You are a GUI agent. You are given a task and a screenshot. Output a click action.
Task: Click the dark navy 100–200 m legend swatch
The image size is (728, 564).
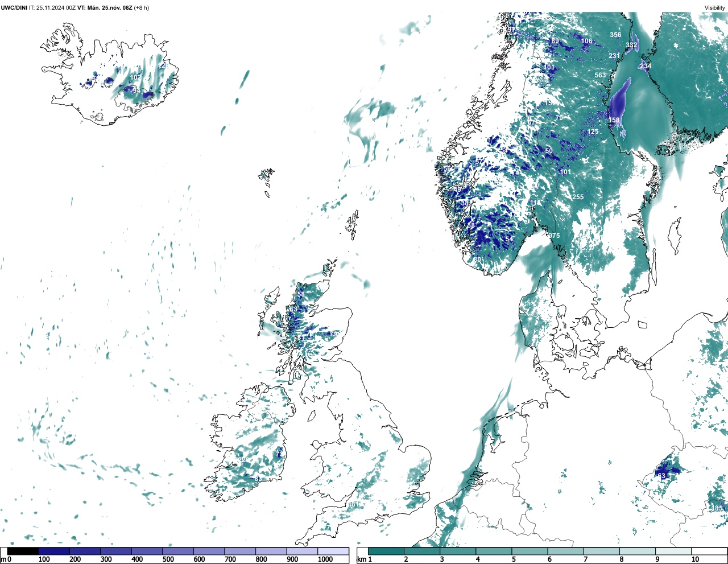54,551
